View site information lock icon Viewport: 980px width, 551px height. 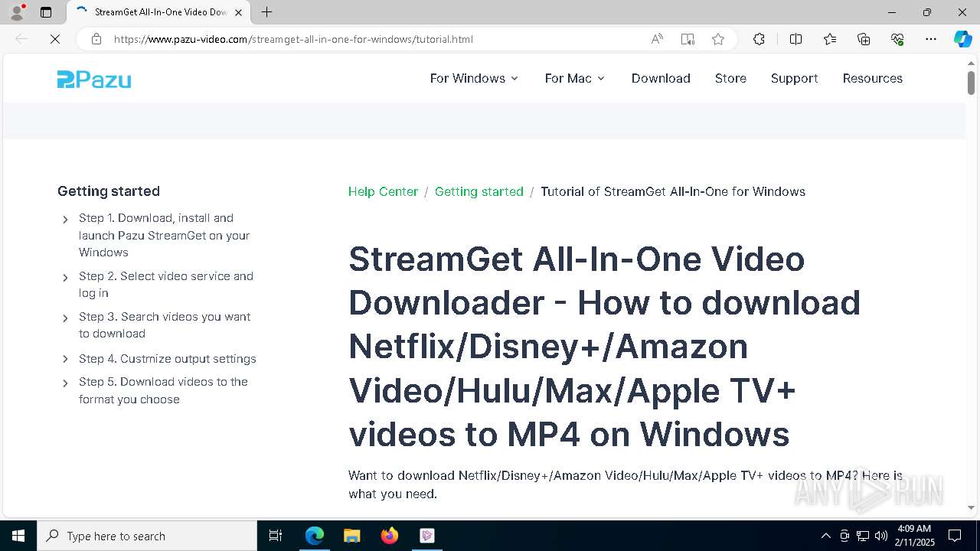click(96, 39)
